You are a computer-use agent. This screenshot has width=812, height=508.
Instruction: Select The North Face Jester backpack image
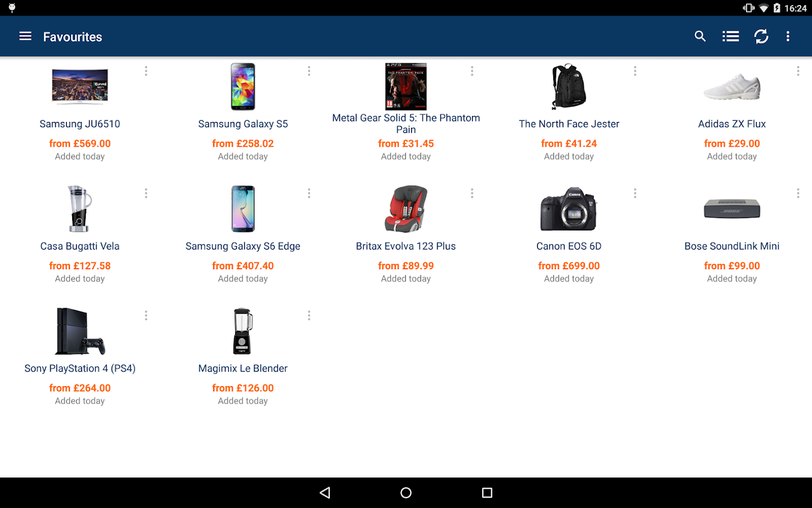coord(569,86)
